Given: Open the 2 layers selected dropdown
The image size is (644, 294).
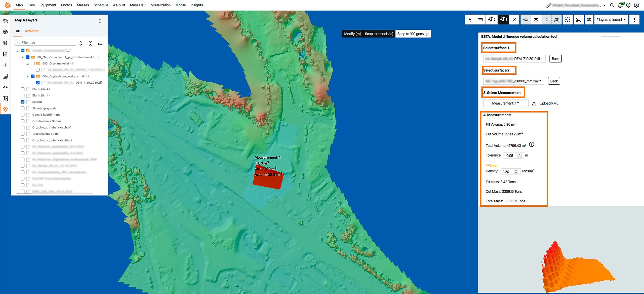Looking at the screenshot, I should coord(611,20).
